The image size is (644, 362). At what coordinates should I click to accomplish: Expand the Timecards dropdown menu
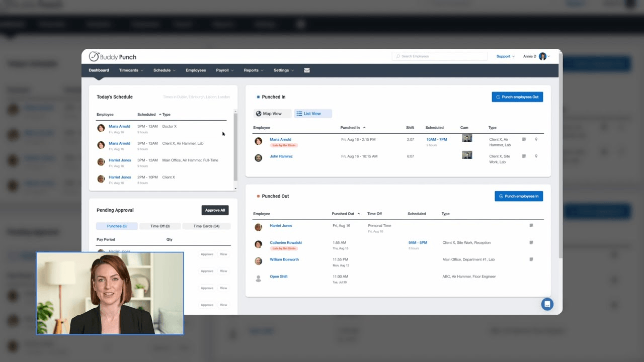click(x=131, y=70)
